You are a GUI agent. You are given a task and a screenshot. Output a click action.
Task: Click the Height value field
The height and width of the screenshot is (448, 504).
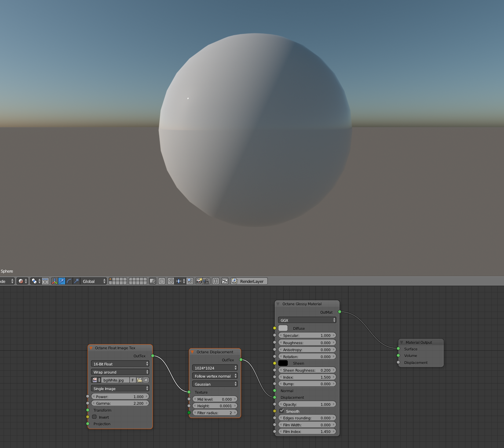(215, 406)
